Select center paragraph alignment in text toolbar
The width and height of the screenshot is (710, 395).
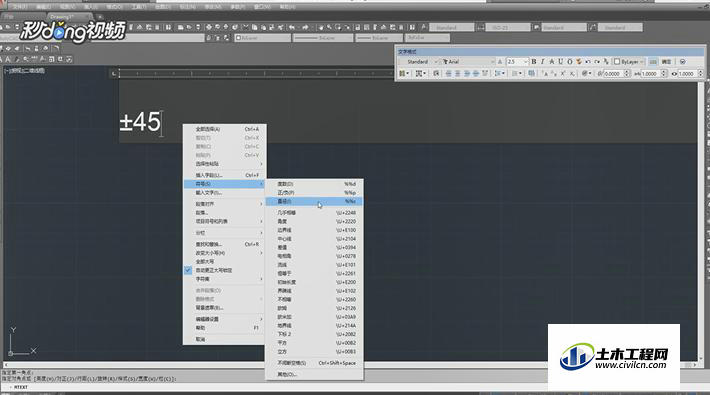tap(457, 73)
